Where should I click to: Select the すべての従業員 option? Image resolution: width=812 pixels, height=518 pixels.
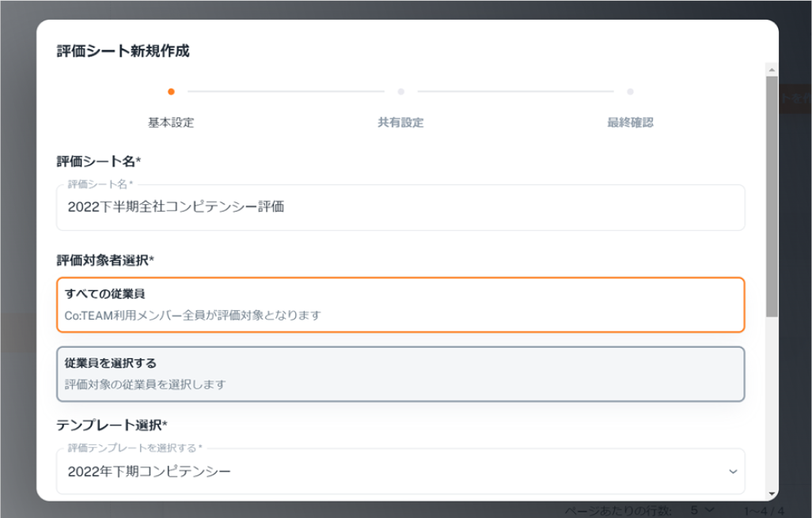click(400, 304)
